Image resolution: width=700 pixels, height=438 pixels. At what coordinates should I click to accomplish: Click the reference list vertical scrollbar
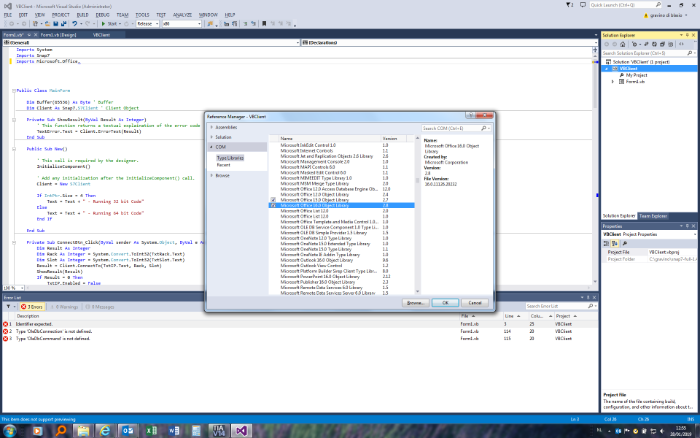(417, 215)
